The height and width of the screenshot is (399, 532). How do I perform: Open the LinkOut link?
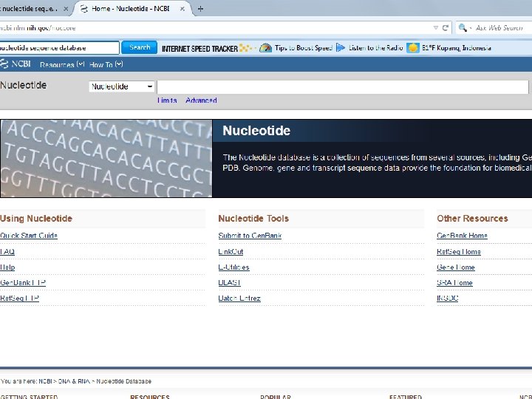[x=231, y=251]
